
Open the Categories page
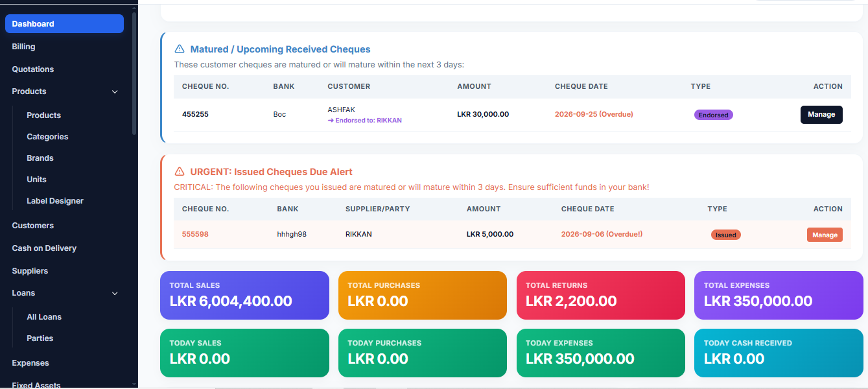[x=47, y=137]
